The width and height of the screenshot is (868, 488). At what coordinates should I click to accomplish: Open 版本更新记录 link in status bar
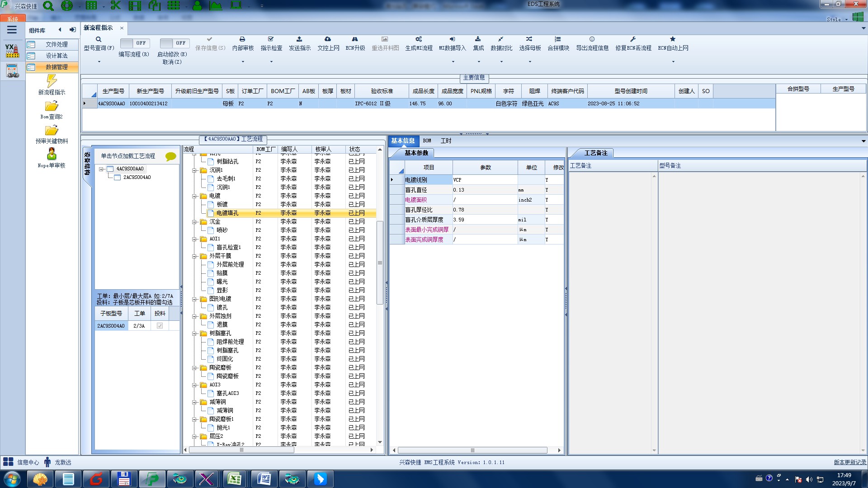(x=849, y=462)
